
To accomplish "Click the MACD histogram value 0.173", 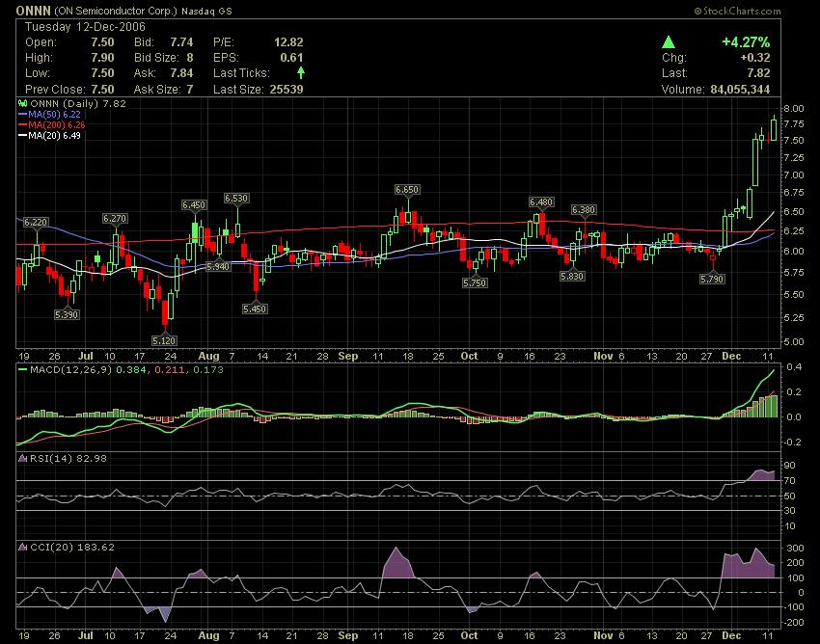I will pyautogui.click(x=208, y=369).
